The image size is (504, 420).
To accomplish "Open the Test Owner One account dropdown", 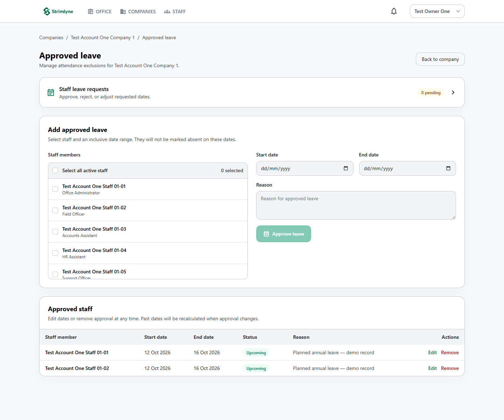I will pyautogui.click(x=437, y=11).
